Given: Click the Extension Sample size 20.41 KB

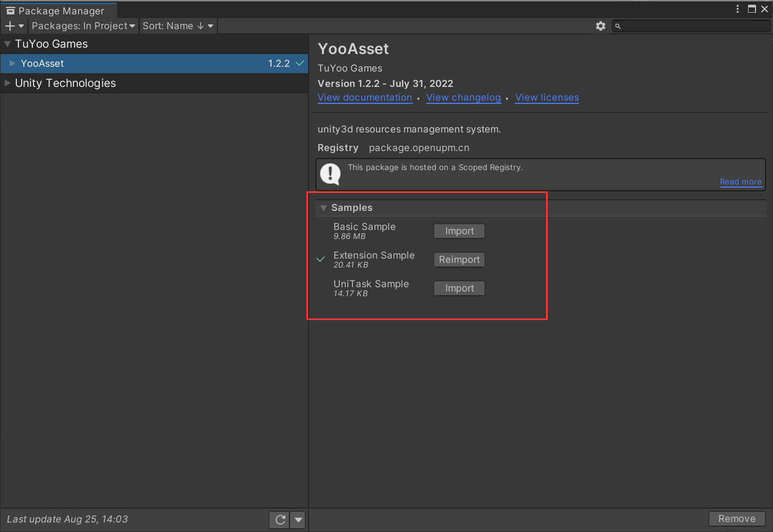Looking at the screenshot, I should coord(350,265).
